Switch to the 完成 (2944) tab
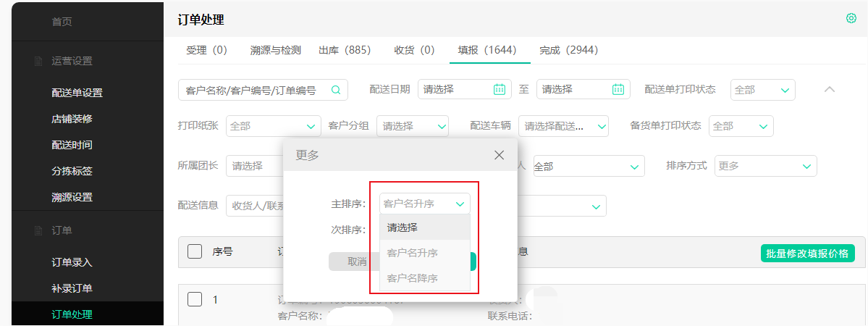 click(569, 51)
